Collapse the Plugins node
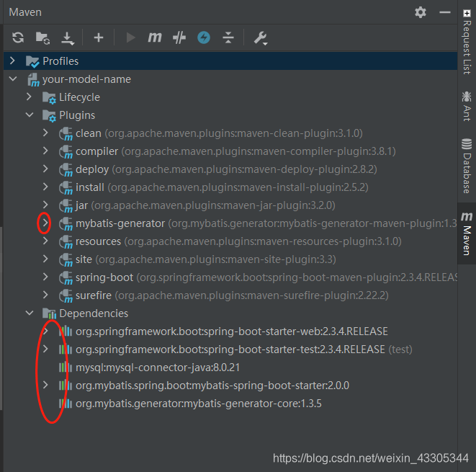 (30, 115)
